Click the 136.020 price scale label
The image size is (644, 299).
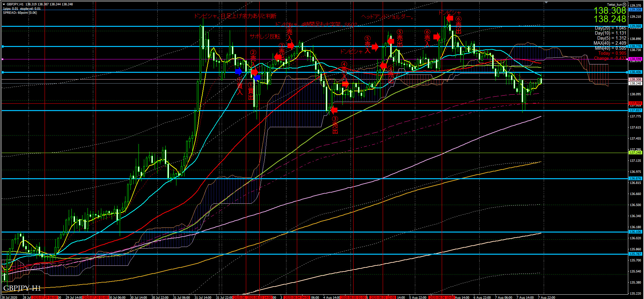(x=635, y=238)
